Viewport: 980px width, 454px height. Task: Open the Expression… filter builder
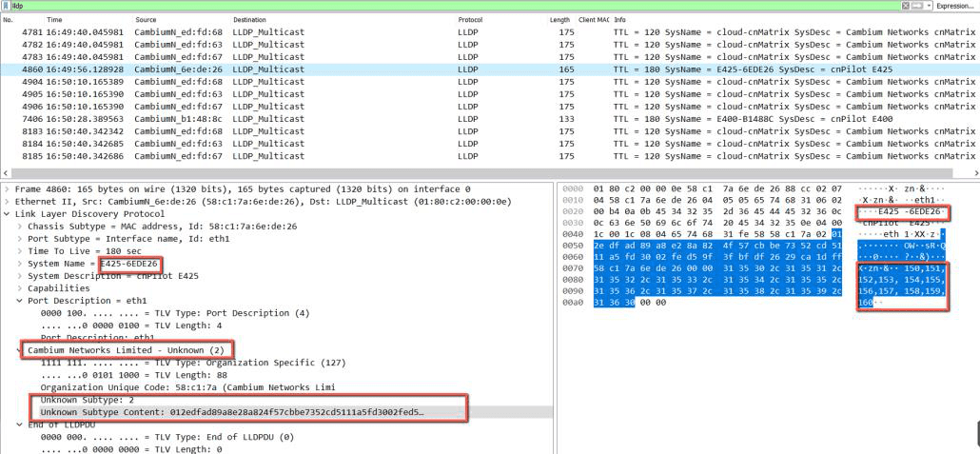(x=956, y=5)
